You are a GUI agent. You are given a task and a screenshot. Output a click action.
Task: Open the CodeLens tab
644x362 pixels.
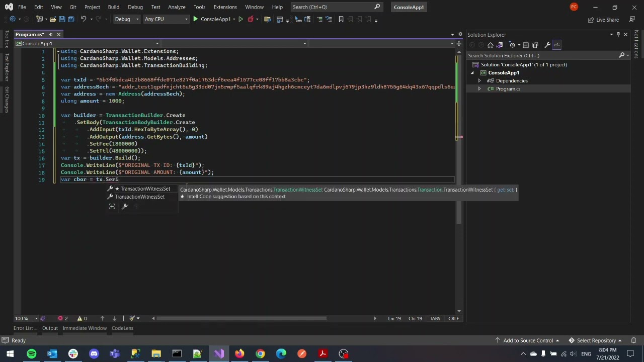(x=122, y=328)
